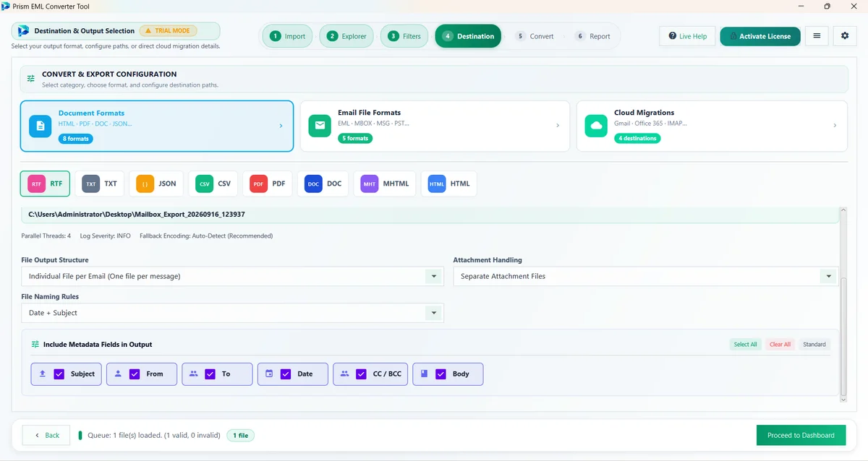The height and width of the screenshot is (461, 868).
Task: Open settings via the gear icon
Action: (845, 36)
